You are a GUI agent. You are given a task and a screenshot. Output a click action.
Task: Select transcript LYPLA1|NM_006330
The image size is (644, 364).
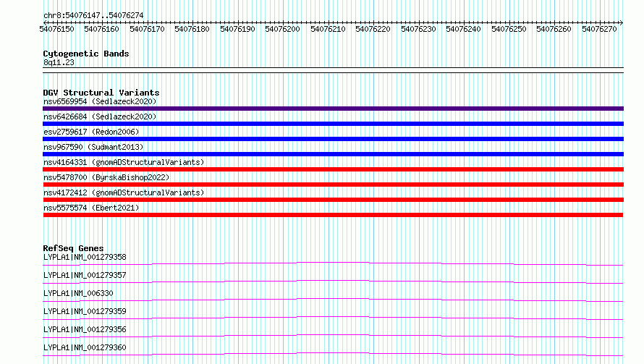(x=78, y=293)
